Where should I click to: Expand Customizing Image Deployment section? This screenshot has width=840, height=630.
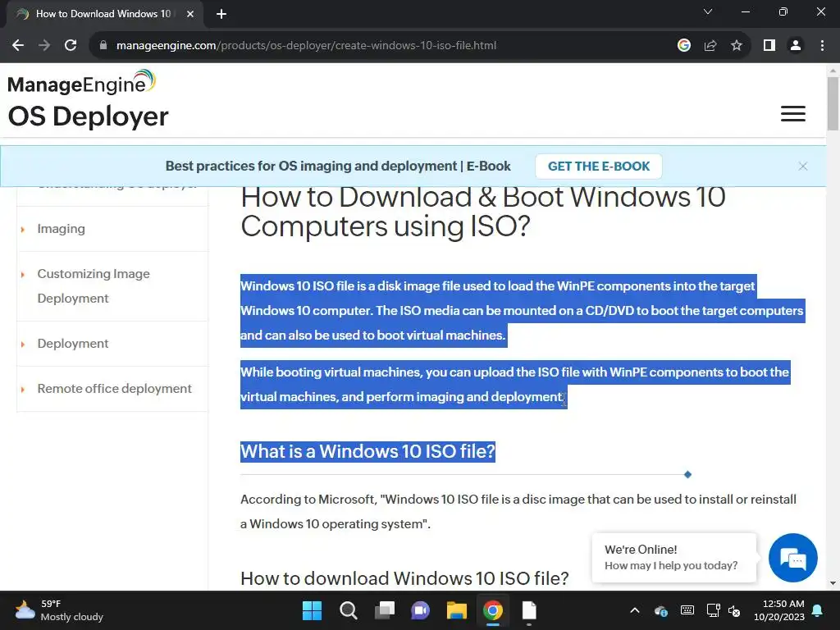point(94,286)
